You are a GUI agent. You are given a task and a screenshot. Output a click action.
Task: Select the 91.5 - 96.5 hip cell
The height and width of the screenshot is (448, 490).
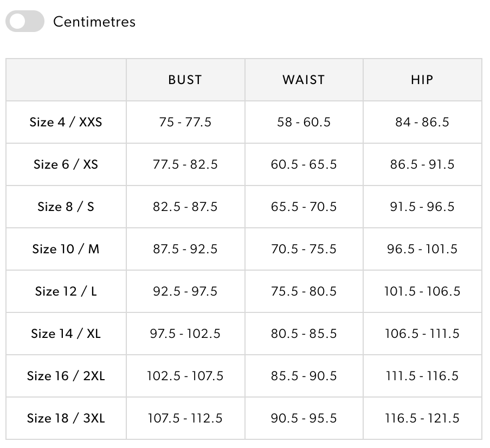tap(422, 207)
